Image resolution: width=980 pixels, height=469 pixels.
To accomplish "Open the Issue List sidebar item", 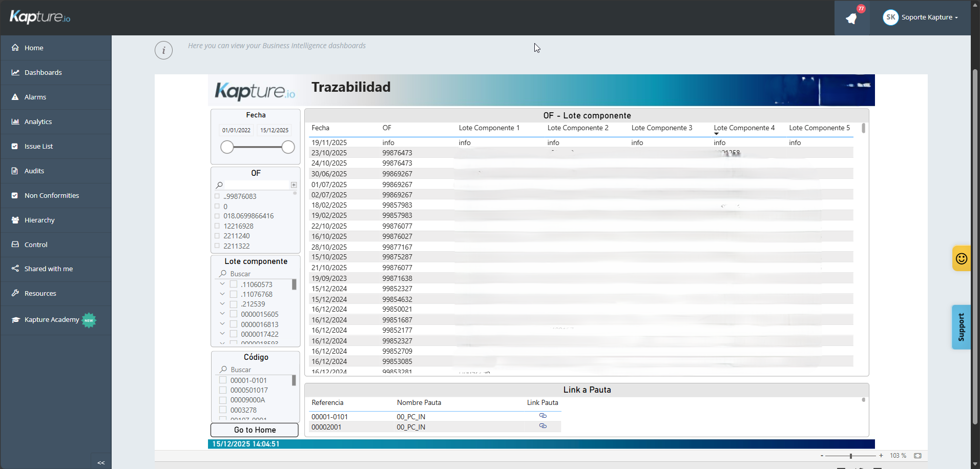I will 38,146.
